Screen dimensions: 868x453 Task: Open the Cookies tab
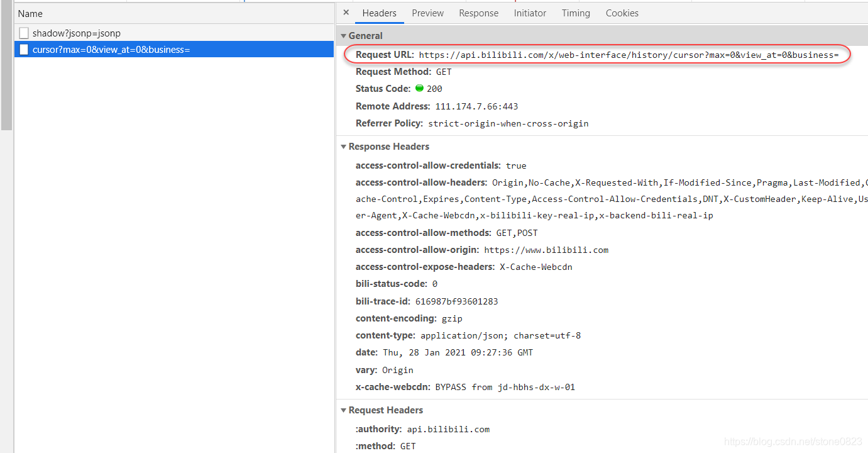[622, 13]
